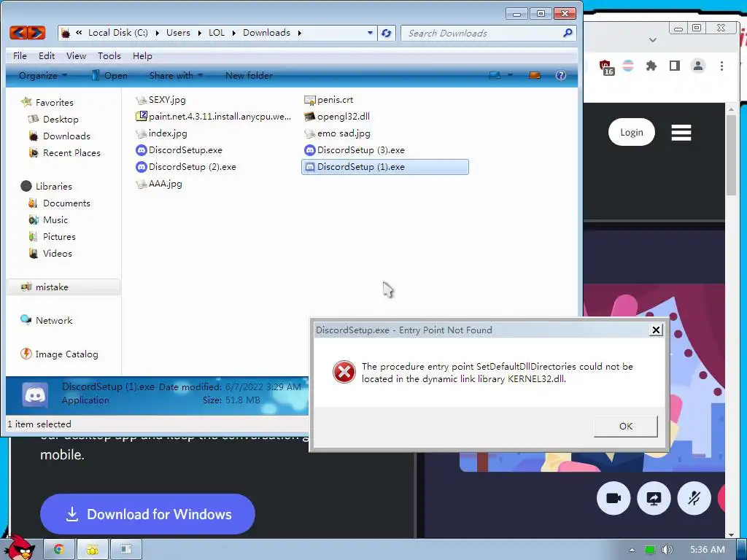This screenshot has height=560, width=747.
Task: Expand the Organize dropdown
Action: (42, 75)
